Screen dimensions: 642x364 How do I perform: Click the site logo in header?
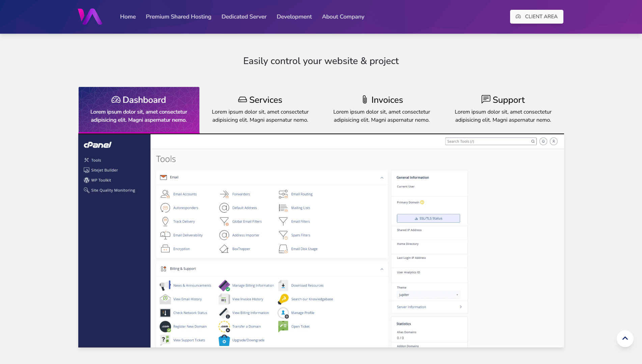[90, 17]
